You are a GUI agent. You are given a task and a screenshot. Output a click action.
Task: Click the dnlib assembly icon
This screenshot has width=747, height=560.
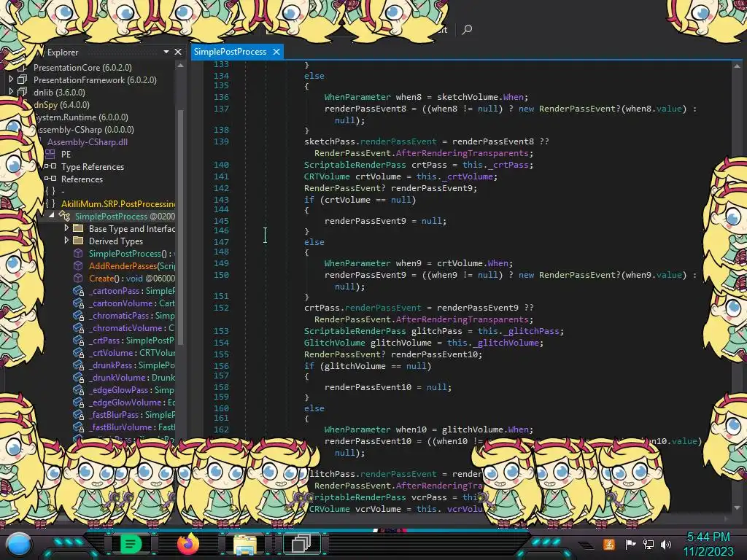23,92
